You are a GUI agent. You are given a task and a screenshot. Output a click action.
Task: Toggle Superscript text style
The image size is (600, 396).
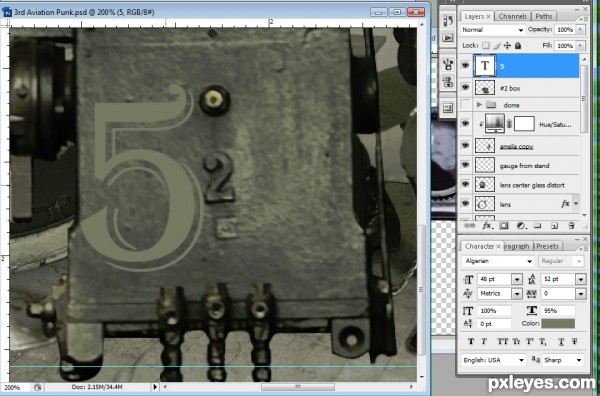(530, 341)
